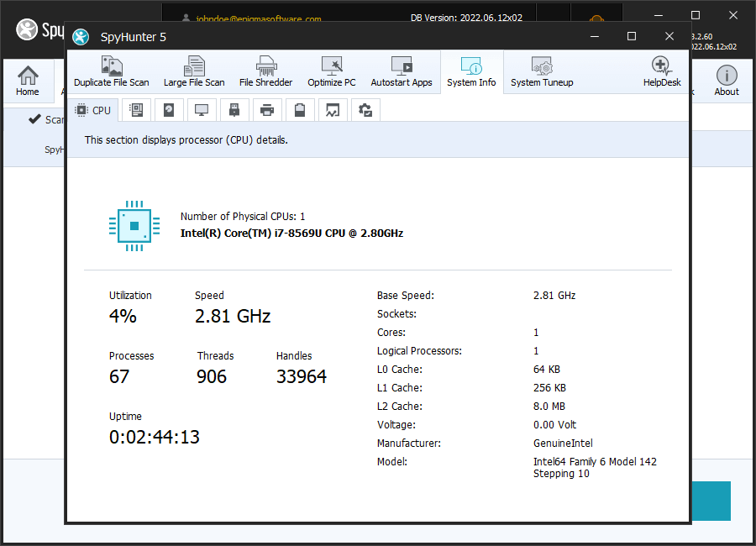756x546 pixels.
Task: Open the Duplicate File Scan tool
Action: point(111,71)
